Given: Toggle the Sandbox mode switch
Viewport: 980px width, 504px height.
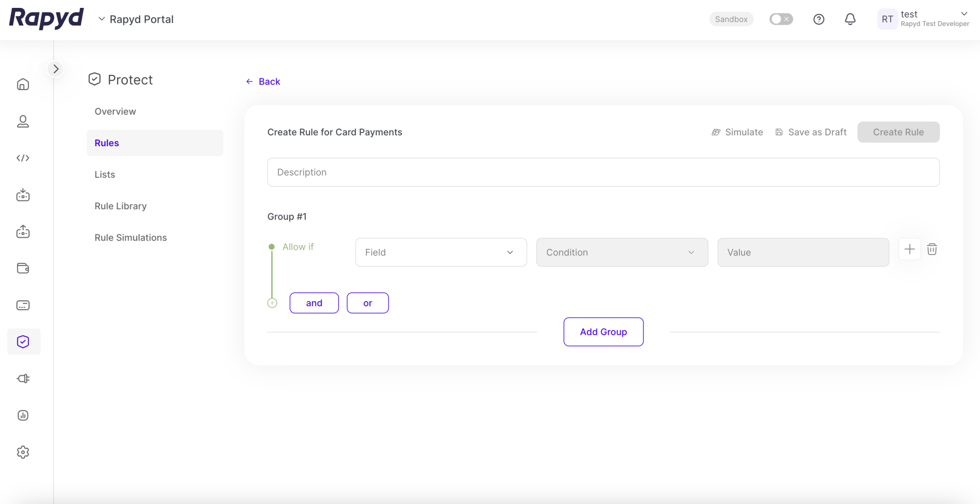Looking at the screenshot, I should [x=781, y=19].
